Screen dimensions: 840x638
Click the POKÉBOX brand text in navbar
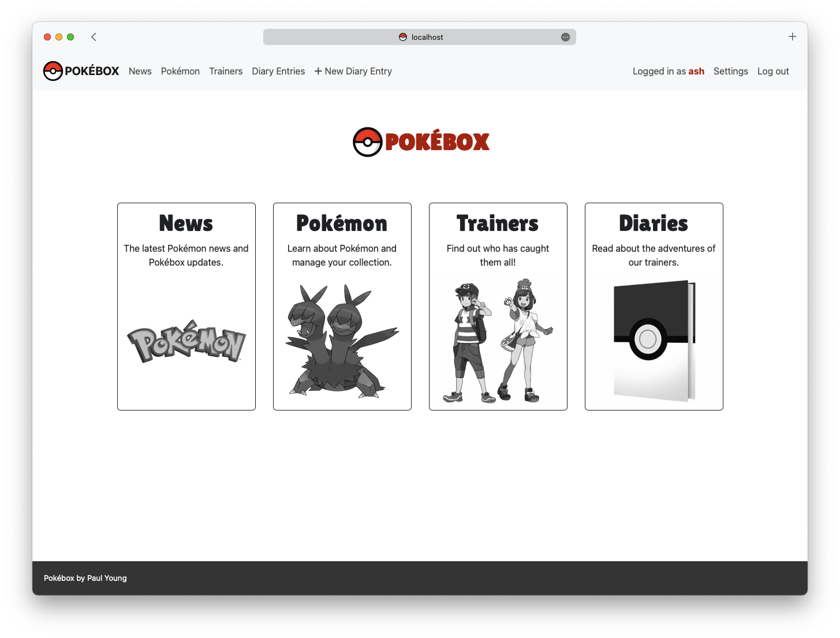point(92,71)
